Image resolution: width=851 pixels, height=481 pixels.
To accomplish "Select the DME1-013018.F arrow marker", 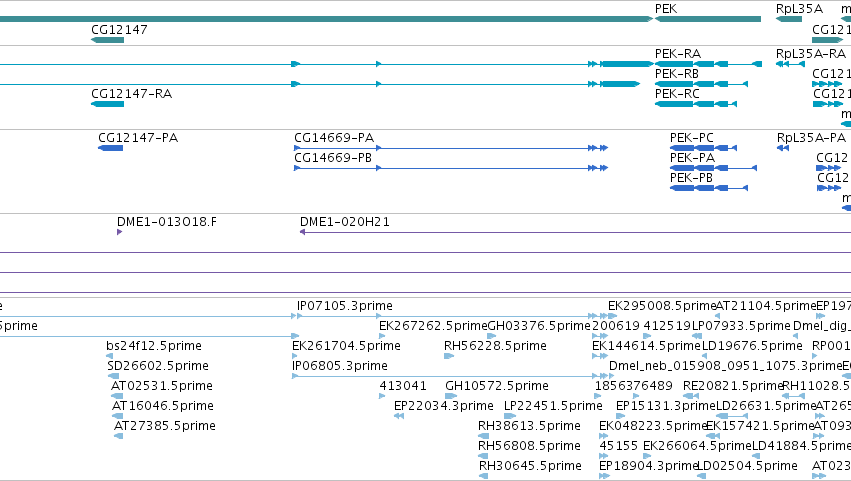I will click(119, 232).
